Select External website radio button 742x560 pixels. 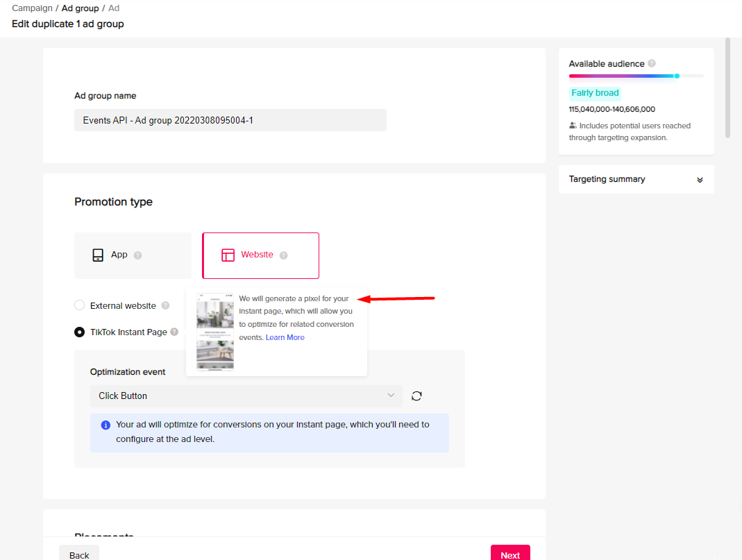[80, 305]
